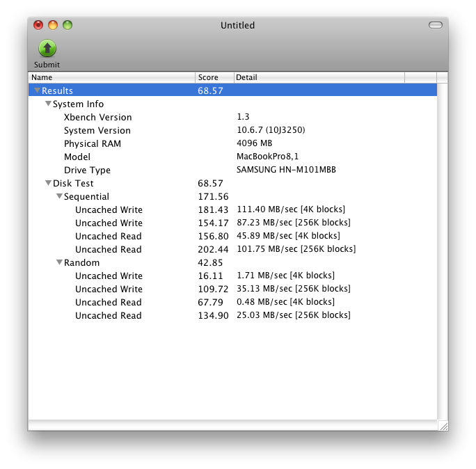Click the vertical scrollbar track
This screenshot has width=476, height=469.
[443, 251]
